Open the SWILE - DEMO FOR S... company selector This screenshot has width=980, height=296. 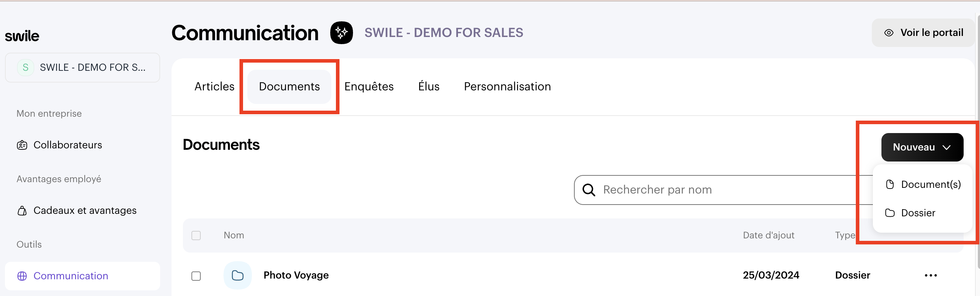coord(82,68)
